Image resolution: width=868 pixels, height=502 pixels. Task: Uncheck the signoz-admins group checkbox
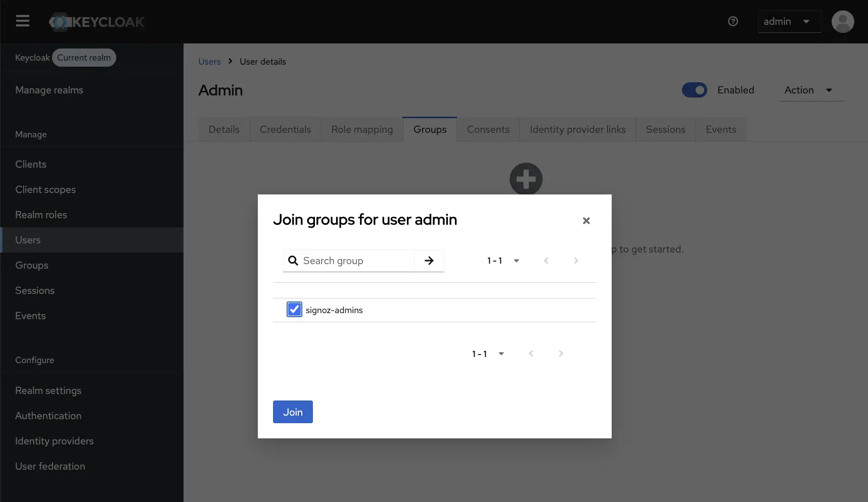pyautogui.click(x=294, y=309)
